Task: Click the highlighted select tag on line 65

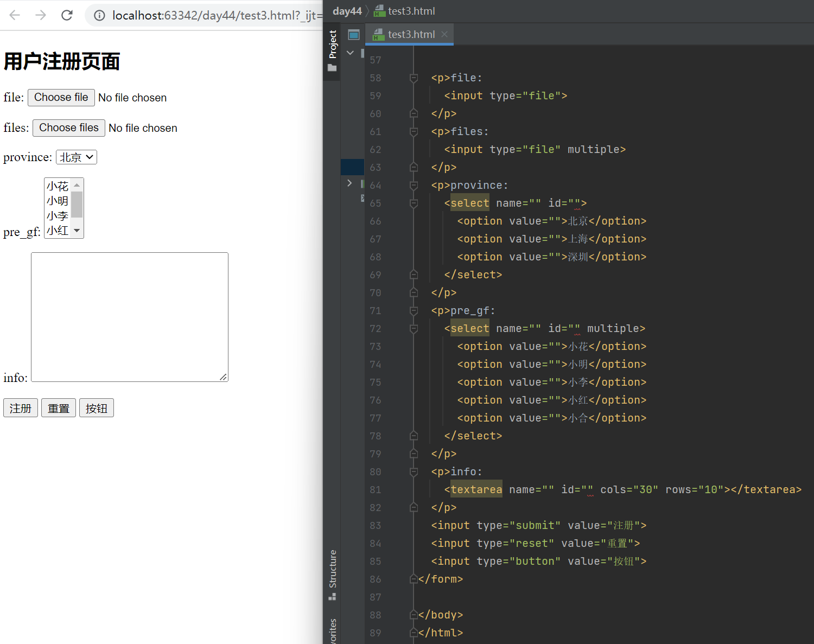Action: click(470, 203)
